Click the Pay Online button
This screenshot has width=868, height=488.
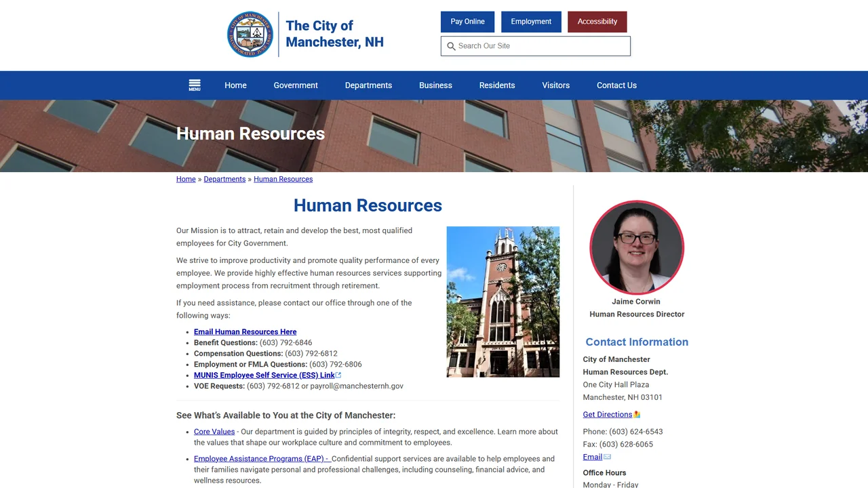(468, 22)
